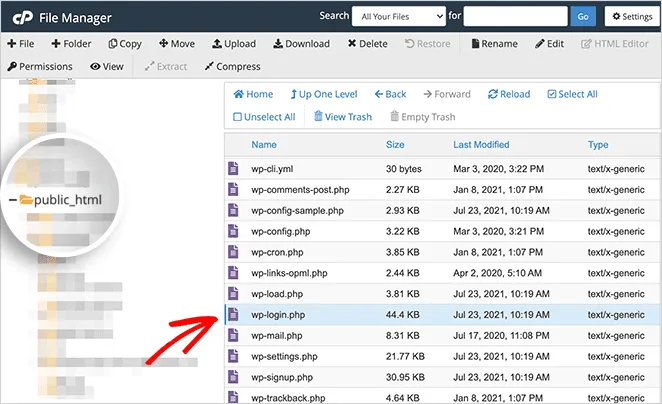
Task: Open the Upload tool
Action: click(234, 43)
